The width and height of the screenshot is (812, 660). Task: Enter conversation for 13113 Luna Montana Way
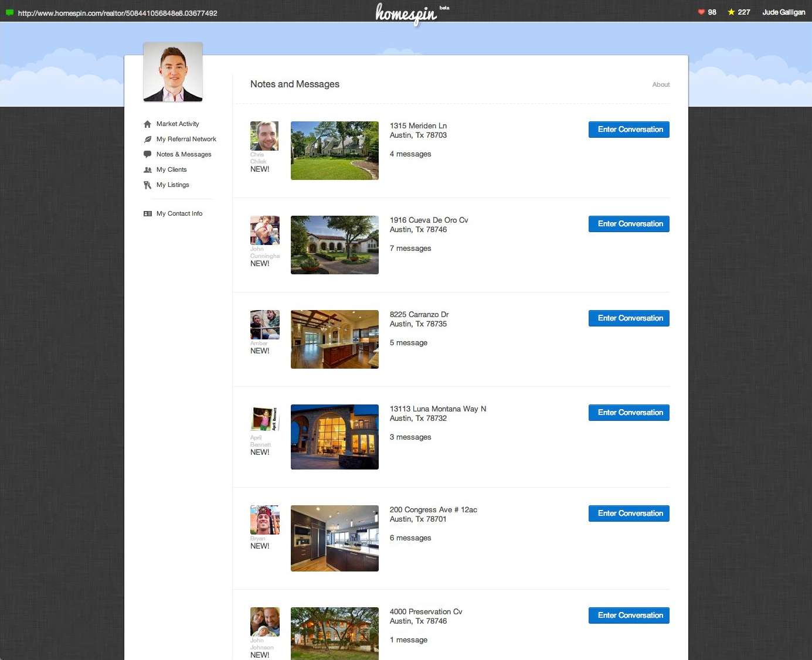point(629,413)
